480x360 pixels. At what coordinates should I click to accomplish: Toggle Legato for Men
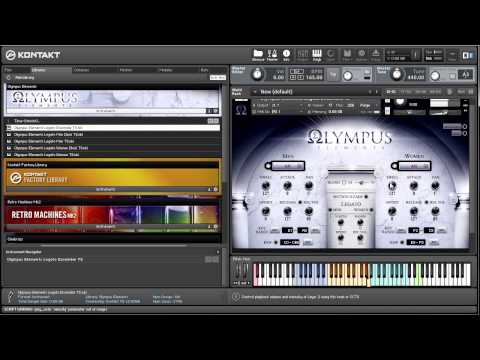click(330, 210)
